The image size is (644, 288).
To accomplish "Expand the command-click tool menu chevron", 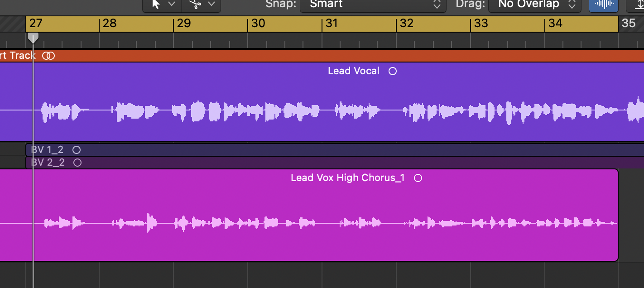I will coord(211,5).
